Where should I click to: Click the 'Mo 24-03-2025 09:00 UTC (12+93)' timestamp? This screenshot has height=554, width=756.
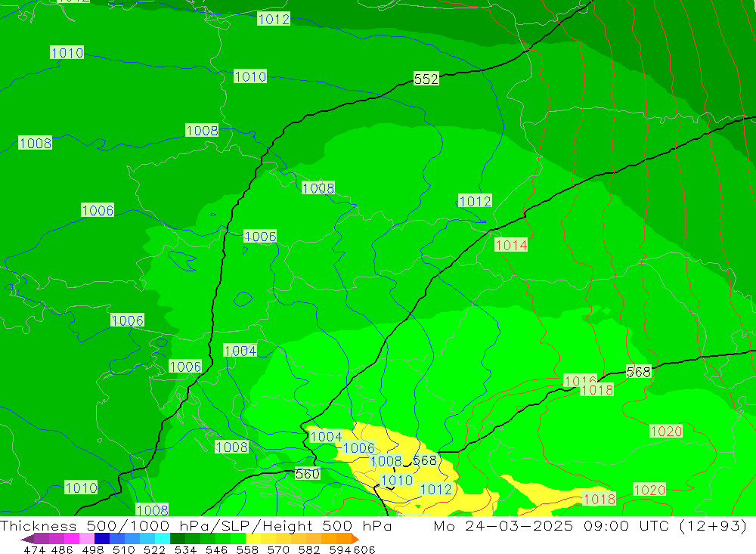[x=590, y=525]
